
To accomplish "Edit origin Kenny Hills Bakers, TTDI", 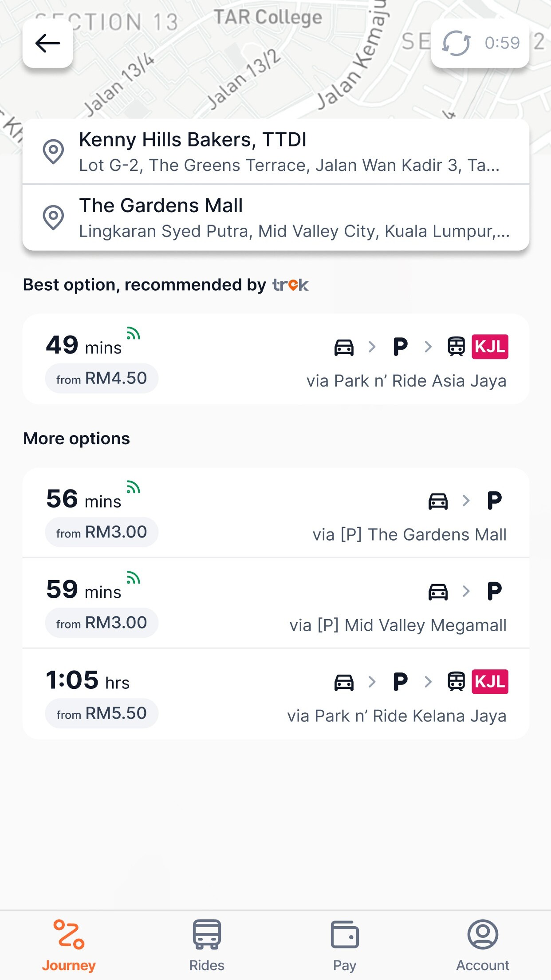I will pos(275,151).
